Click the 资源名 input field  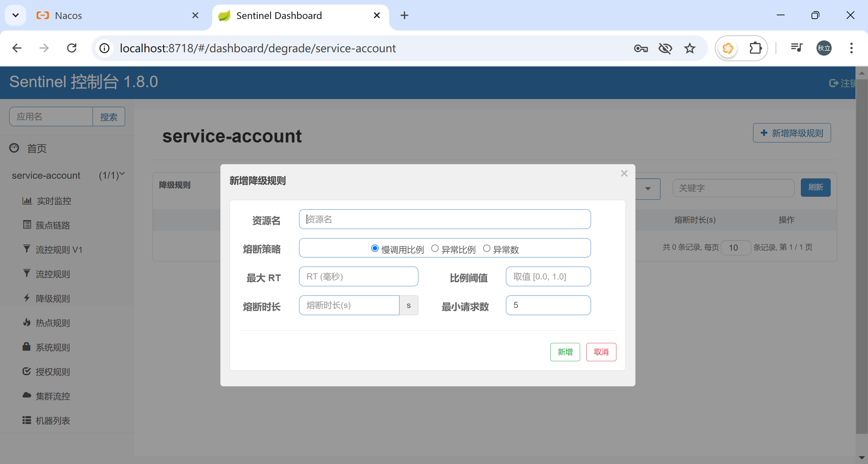click(445, 219)
